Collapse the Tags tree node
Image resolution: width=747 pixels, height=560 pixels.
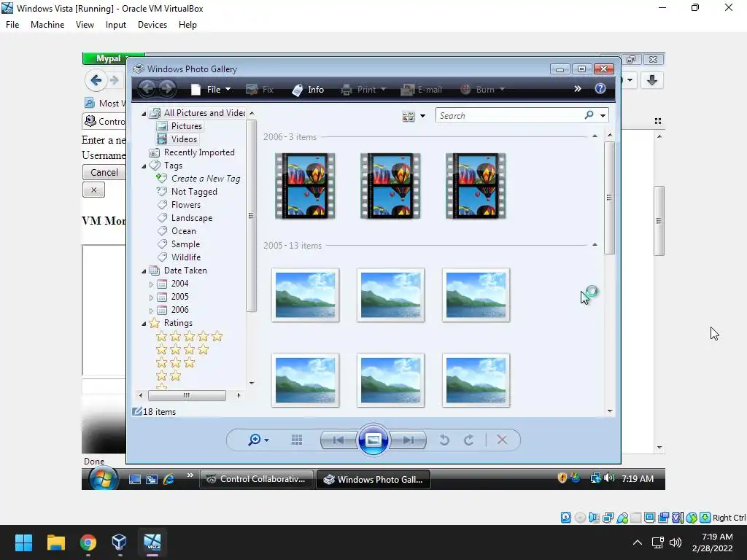click(144, 166)
